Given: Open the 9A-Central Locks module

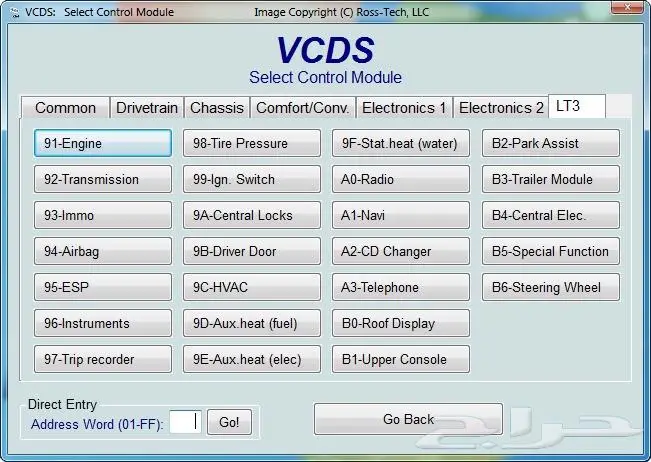Looking at the screenshot, I should (x=252, y=215).
